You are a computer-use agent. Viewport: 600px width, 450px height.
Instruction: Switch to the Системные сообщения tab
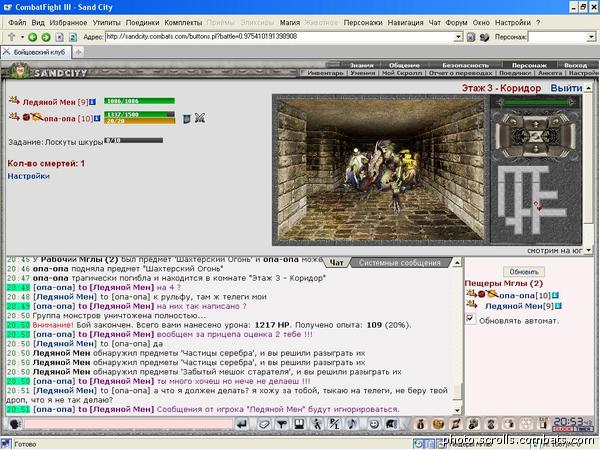(x=399, y=262)
